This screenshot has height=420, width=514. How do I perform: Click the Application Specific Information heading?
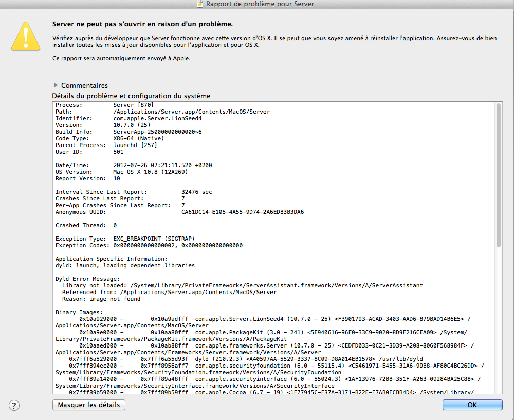click(112, 259)
